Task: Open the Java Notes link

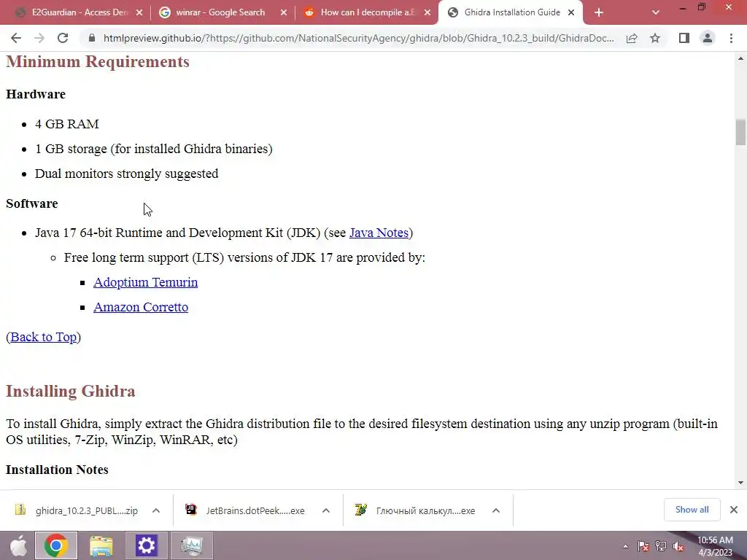Action: [379, 233]
